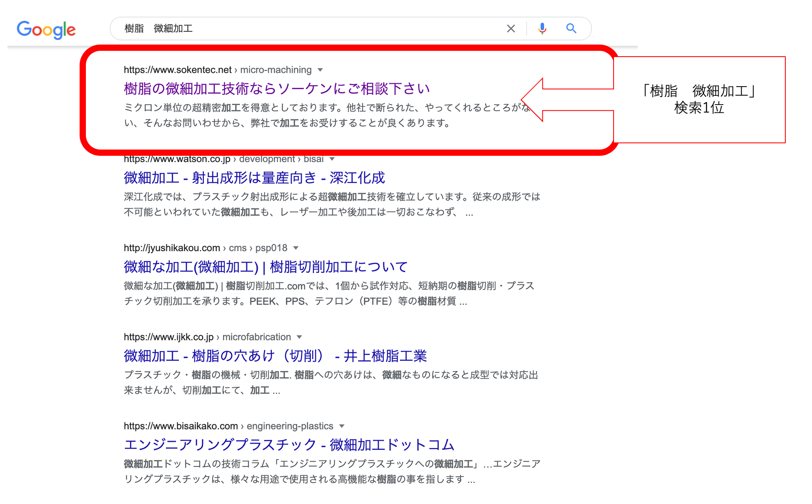Click the Google logo
This screenshot has width=812, height=504.
(x=46, y=30)
